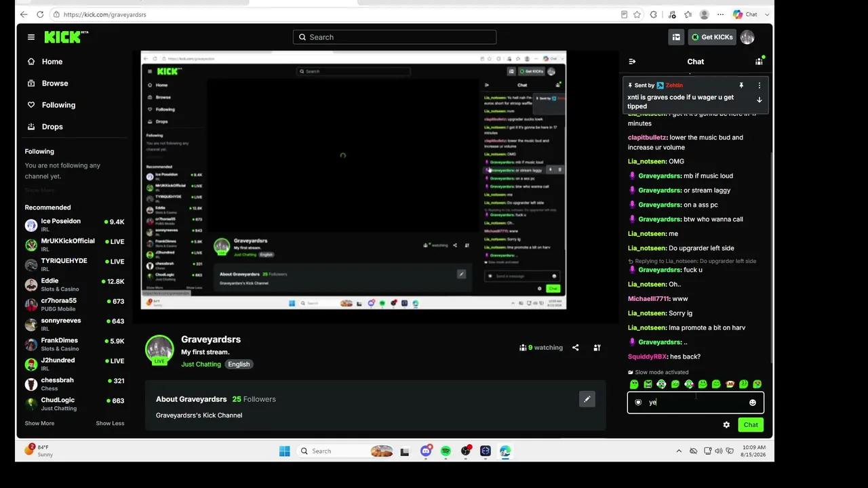Go back in the browser
Screen dimensions: 868x488
coord(24,14)
